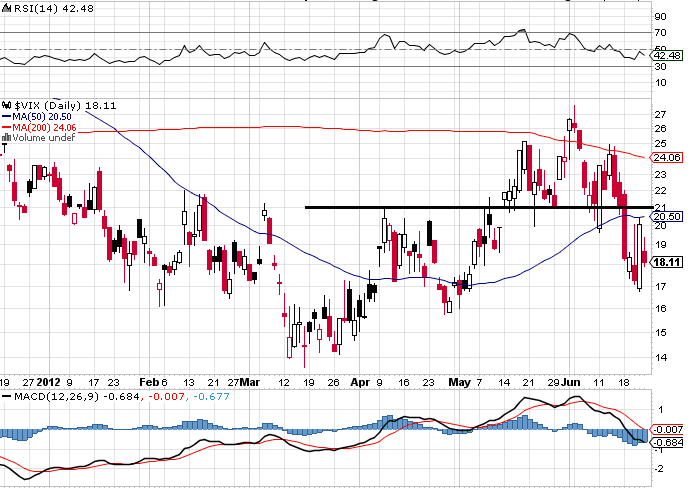The width and height of the screenshot is (692, 488).
Task: Click the 2012 year label on date axis
Action: tap(48, 382)
